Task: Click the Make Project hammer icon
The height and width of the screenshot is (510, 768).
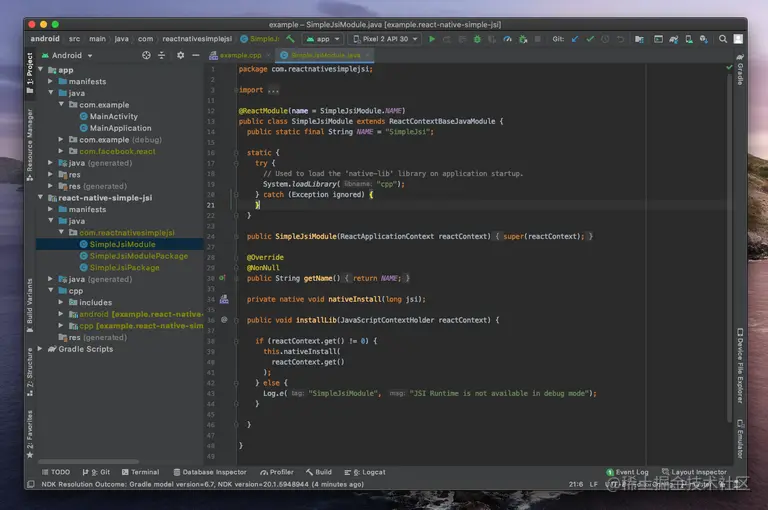Action: point(290,39)
